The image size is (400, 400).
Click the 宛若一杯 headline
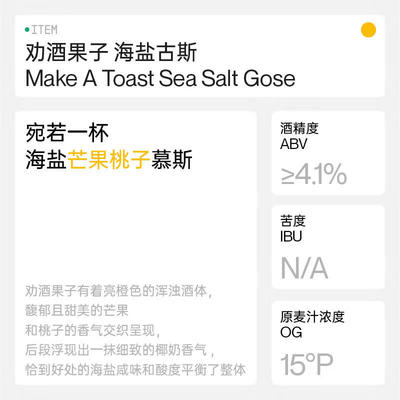tap(67, 133)
